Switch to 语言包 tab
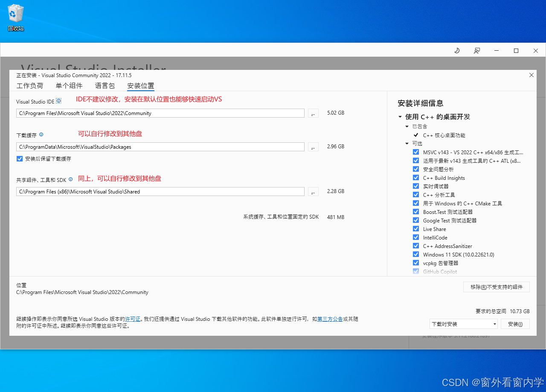The height and width of the screenshot is (392, 546). coord(105,86)
